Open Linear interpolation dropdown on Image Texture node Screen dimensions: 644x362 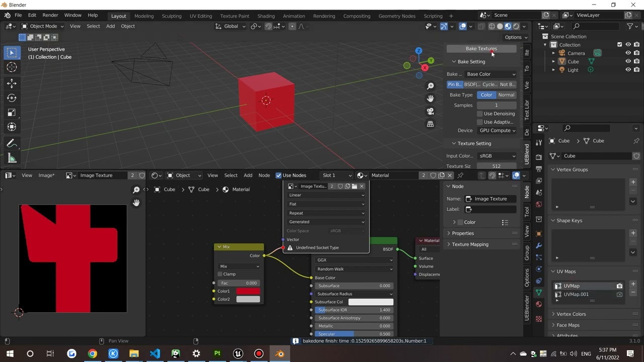point(326,195)
